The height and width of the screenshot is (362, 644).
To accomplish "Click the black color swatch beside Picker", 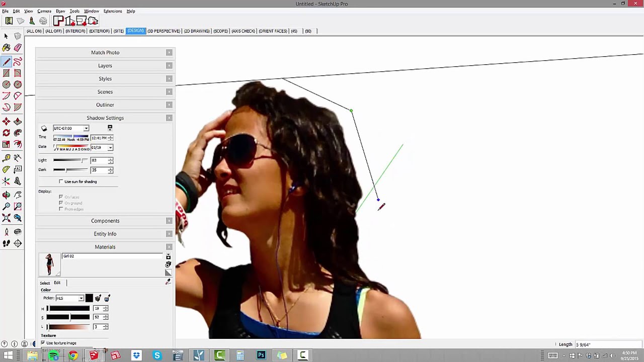I will (x=89, y=298).
